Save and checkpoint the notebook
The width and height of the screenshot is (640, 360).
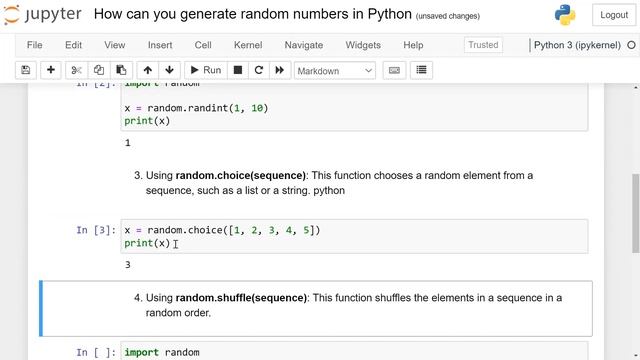click(26, 70)
